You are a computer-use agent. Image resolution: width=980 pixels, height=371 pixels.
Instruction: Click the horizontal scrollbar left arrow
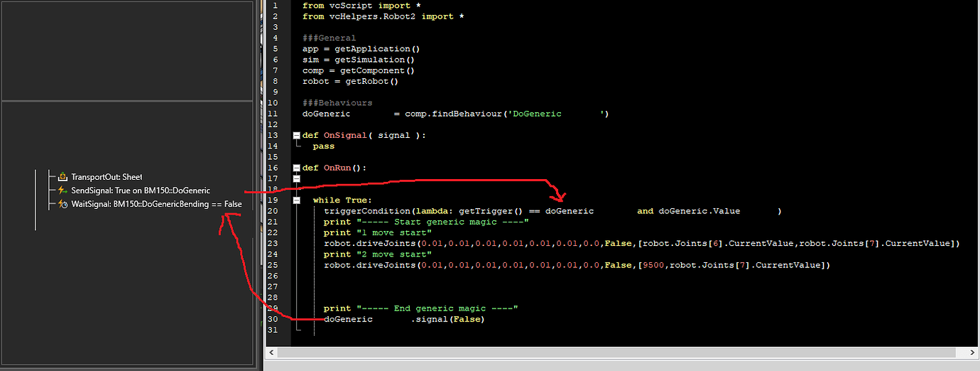[272, 353]
